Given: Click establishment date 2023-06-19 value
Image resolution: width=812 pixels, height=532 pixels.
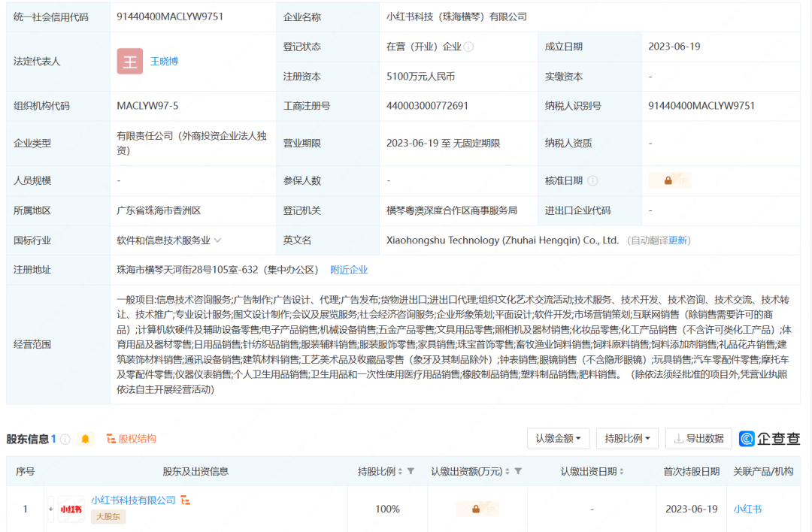Looking at the screenshot, I should [674, 47].
